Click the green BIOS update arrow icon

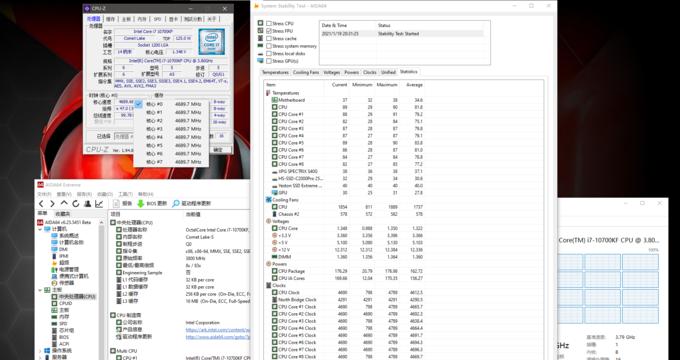tap(141, 203)
